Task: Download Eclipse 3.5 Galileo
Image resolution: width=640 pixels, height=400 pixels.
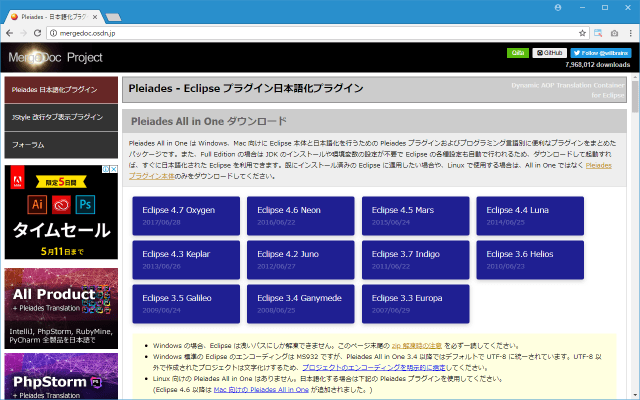Action: pyautogui.click(x=186, y=304)
